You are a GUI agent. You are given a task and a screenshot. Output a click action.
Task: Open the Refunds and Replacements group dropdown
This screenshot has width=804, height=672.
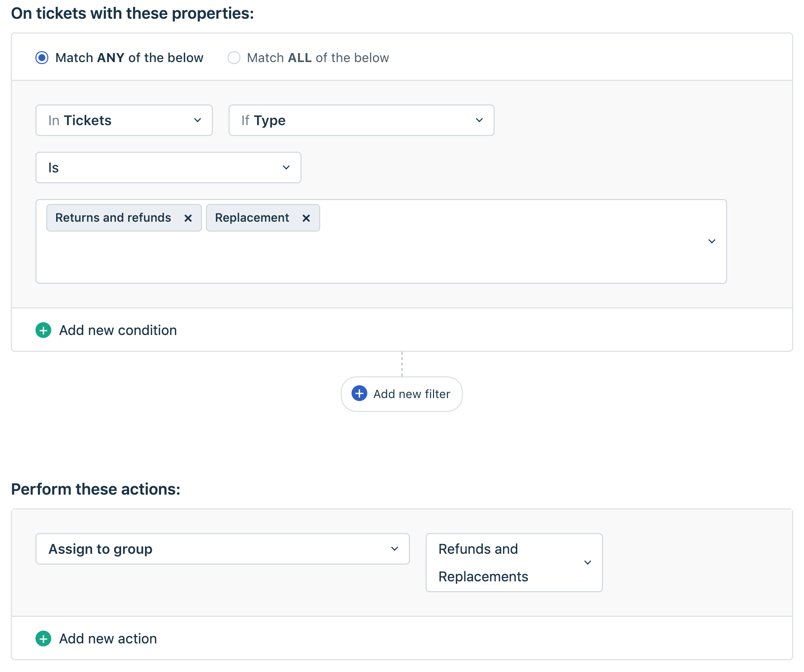[x=514, y=563]
